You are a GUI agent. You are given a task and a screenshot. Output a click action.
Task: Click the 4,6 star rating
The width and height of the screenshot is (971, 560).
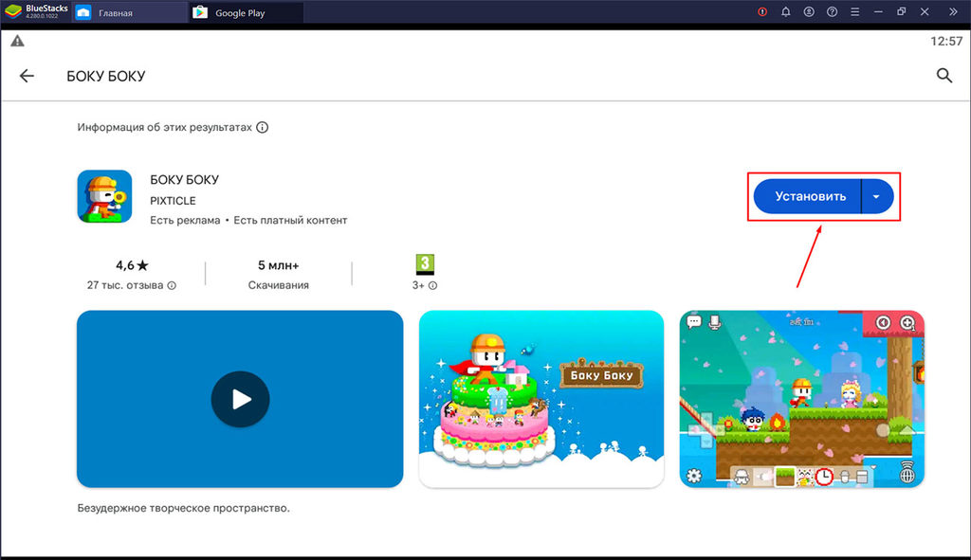tap(132, 265)
